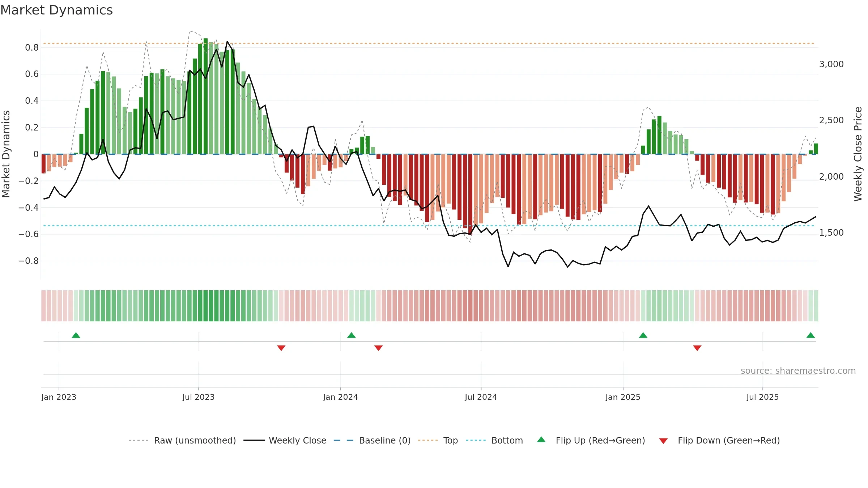Click the Market Dynamics chart title
Image resolution: width=868 pixels, height=488 pixels.
[x=57, y=10]
